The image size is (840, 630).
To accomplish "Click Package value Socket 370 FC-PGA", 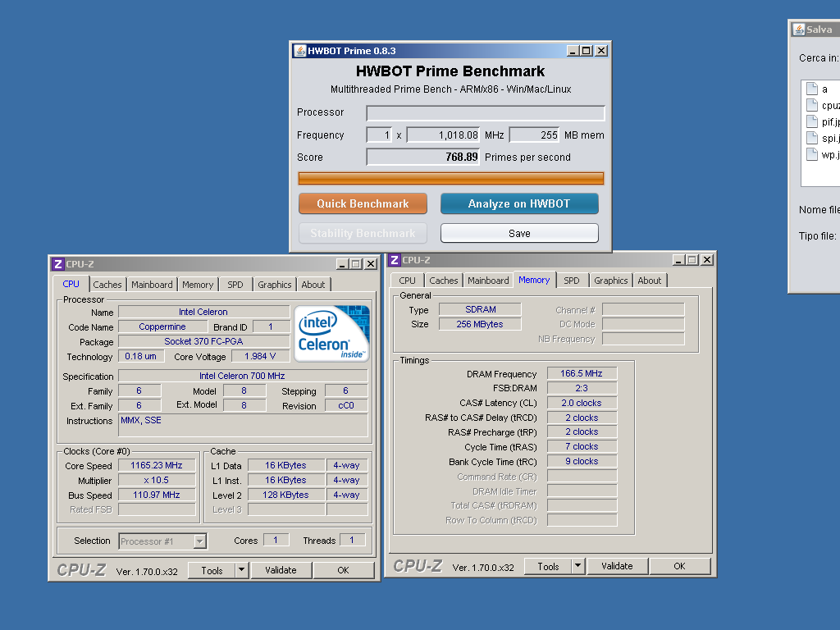I will (x=203, y=341).
